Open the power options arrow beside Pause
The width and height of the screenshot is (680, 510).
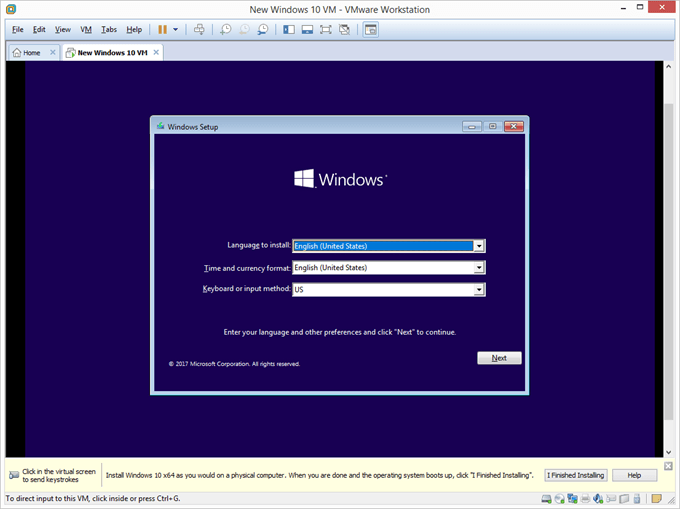click(x=176, y=30)
